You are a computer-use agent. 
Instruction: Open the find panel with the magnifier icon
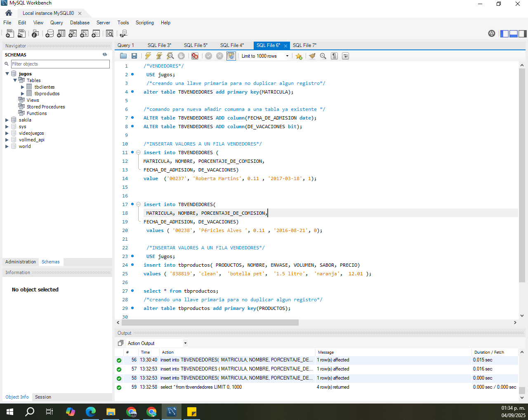pos(323,56)
